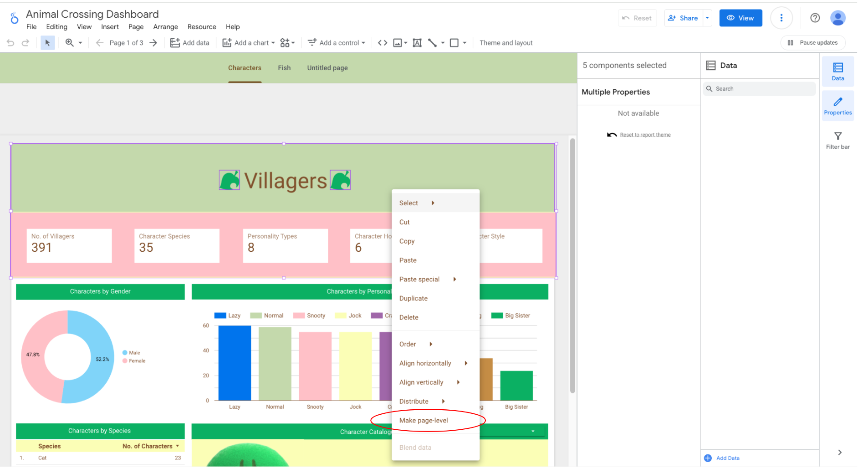868x468 pixels.
Task: Toggle the Lazy legend entry
Action: (228, 315)
